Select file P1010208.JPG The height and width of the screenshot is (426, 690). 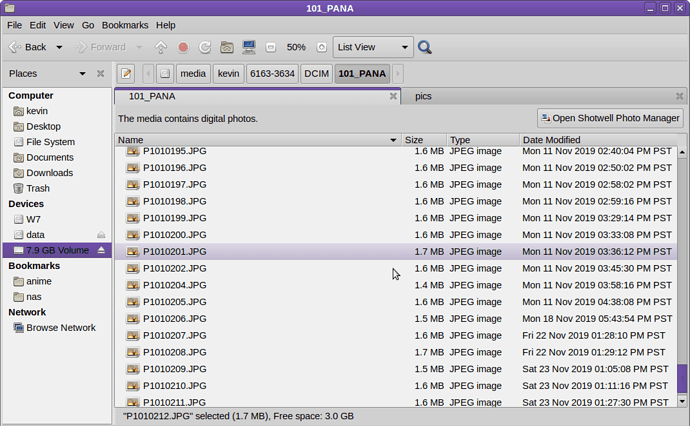(x=396, y=352)
